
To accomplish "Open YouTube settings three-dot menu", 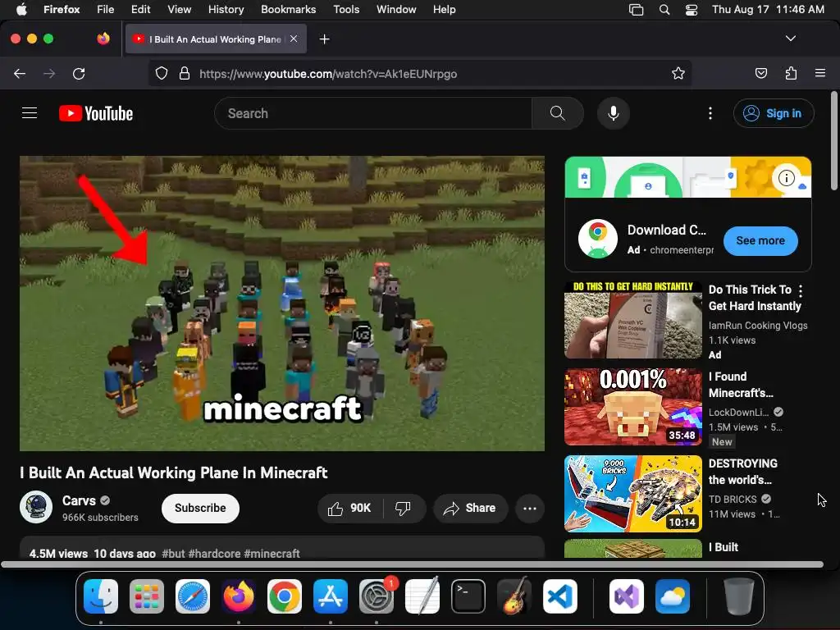I will point(710,113).
